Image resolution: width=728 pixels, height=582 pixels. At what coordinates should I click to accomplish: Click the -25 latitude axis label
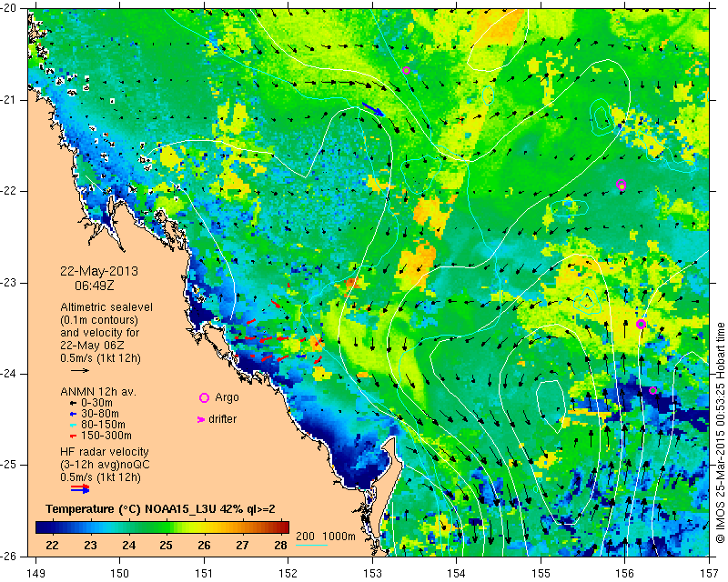click(8, 465)
